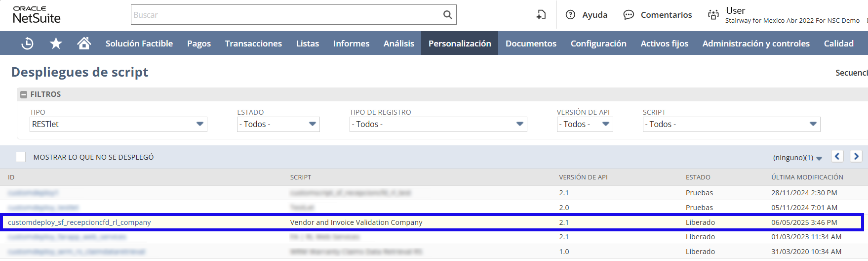Go to next results page arrow
Image resolution: width=868 pixels, height=261 pixels.
point(856,156)
